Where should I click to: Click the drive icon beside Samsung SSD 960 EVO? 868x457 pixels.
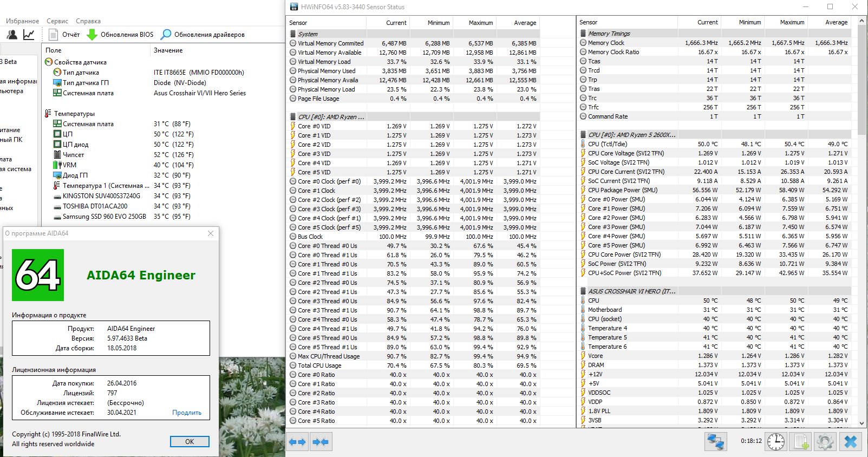click(x=57, y=217)
